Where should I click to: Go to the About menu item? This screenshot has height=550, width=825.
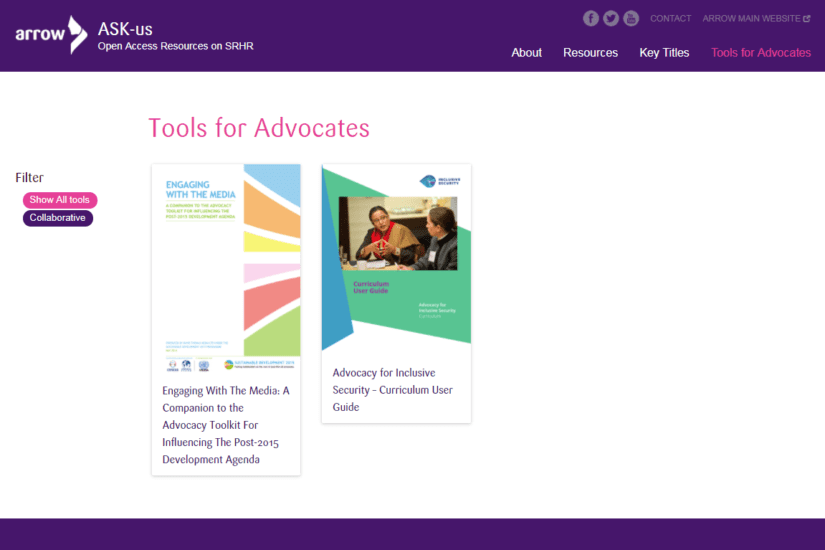(x=526, y=53)
